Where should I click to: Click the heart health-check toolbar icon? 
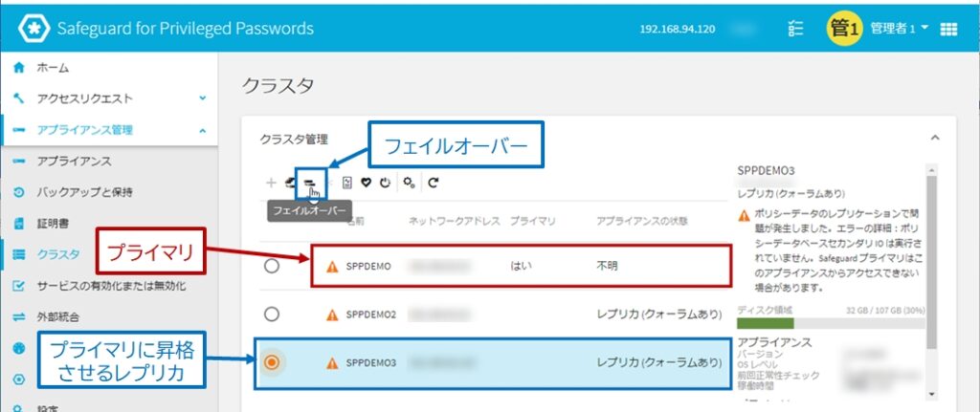tap(367, 183)
